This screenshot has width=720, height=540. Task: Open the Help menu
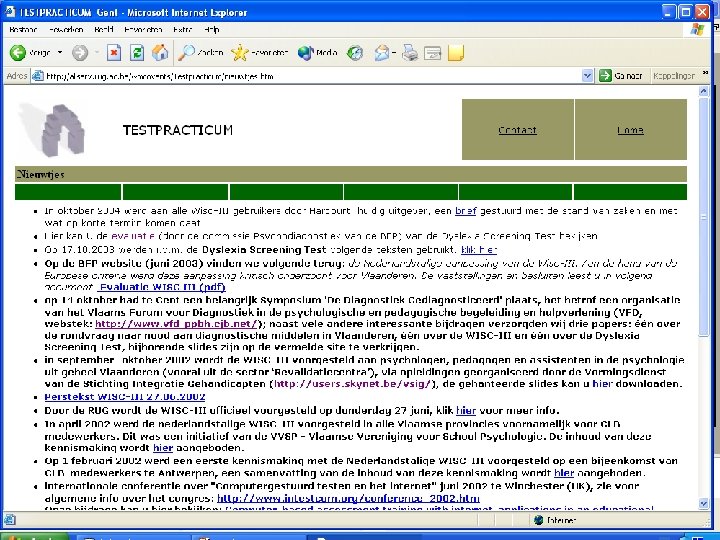point(212,30)
